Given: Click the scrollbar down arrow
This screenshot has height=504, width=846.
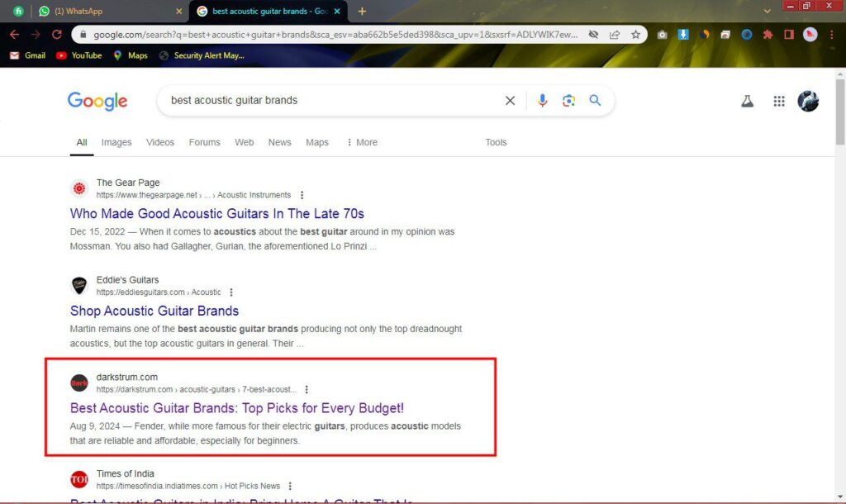Looking at the screenshot, I should click(840, 497).
